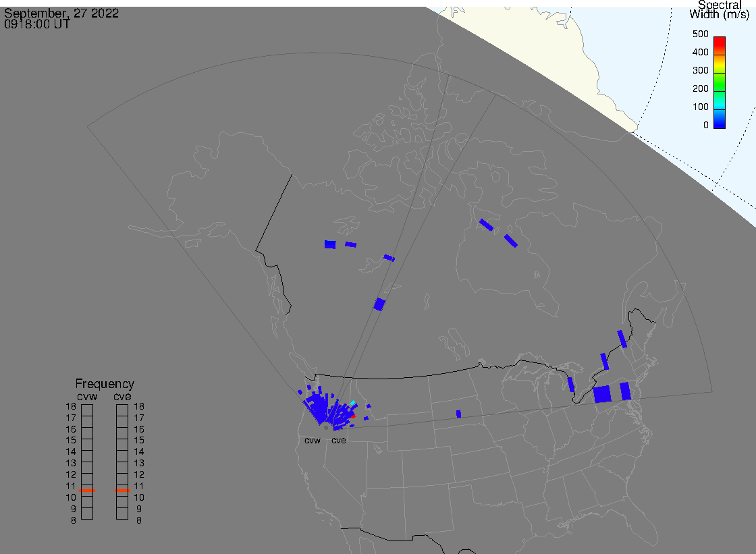Click the radar station dot between cvw and cve
The width and height of the screenshot is (756, 554).
coord(326,428)
